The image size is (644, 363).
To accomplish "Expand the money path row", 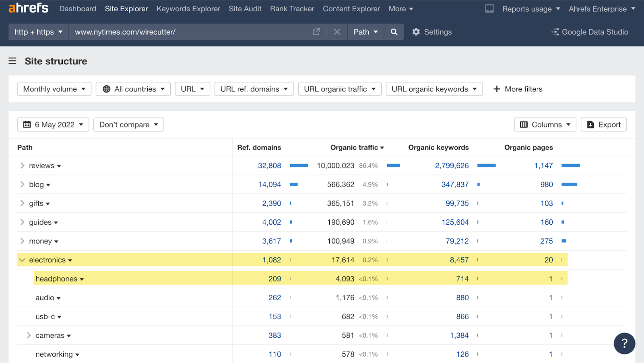I will [x=22, y=241].
